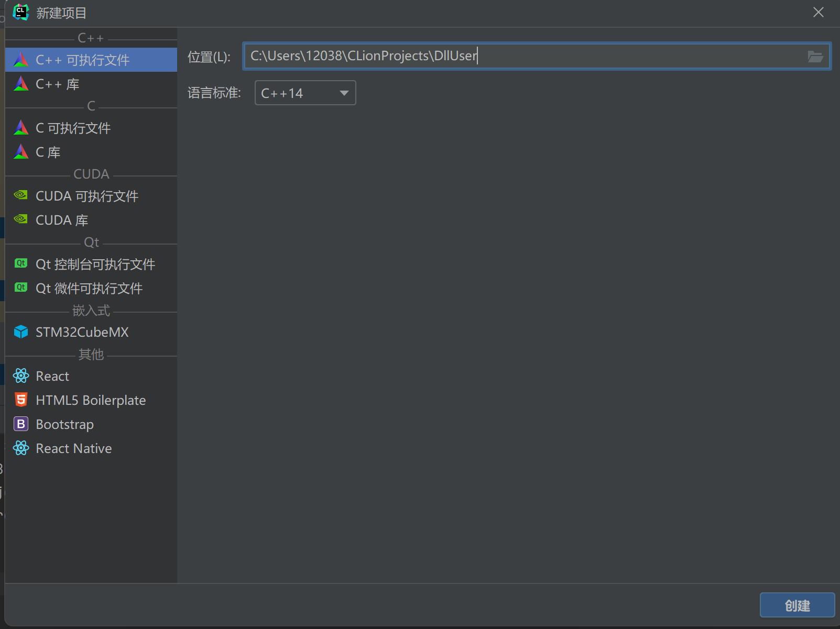Select Qt 微件可执行文件 entry
The height and width of the screenshot is (629, 840).
coord(91,288)
